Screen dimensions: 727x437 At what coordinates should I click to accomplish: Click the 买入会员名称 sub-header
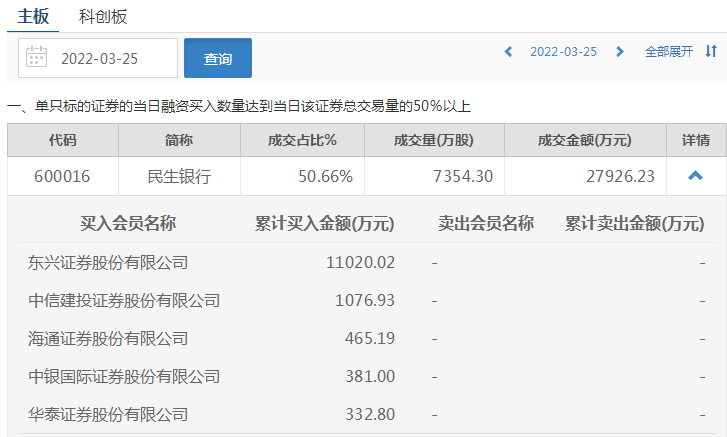click(128, 223)
